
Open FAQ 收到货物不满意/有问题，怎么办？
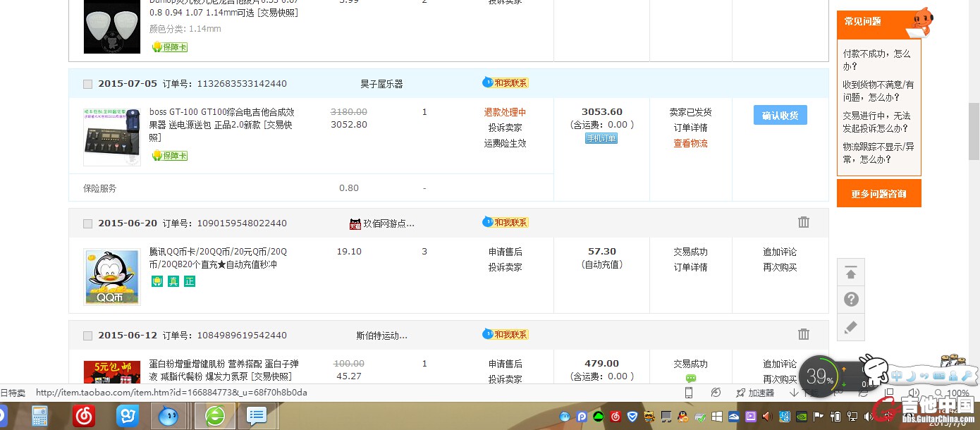click(x=878, y=91)
